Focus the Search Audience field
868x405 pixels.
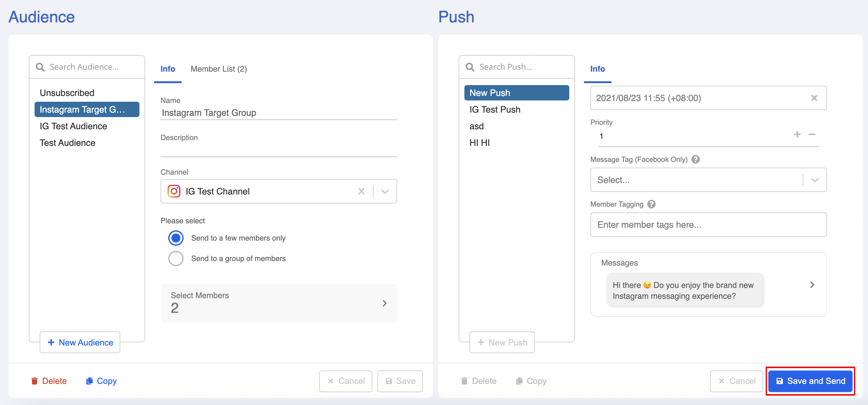tap(87, 67)
